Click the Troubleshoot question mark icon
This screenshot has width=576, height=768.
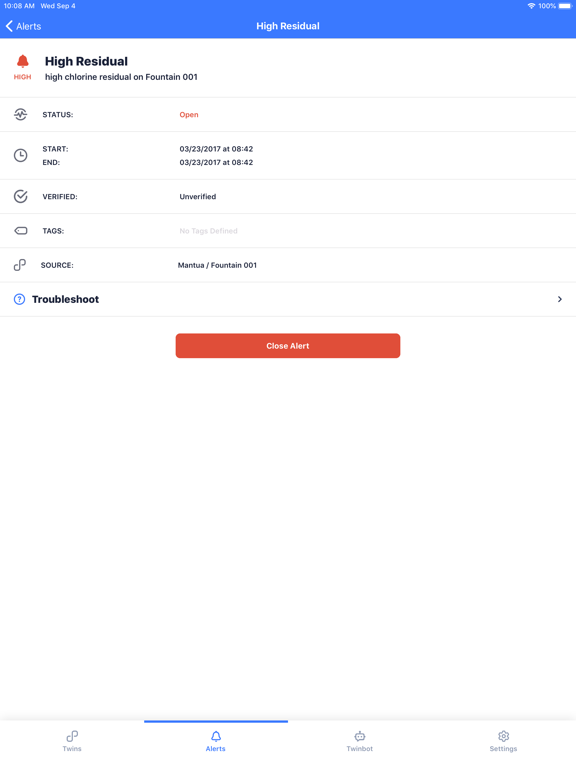pyautogui.click(x=19, y=299)
